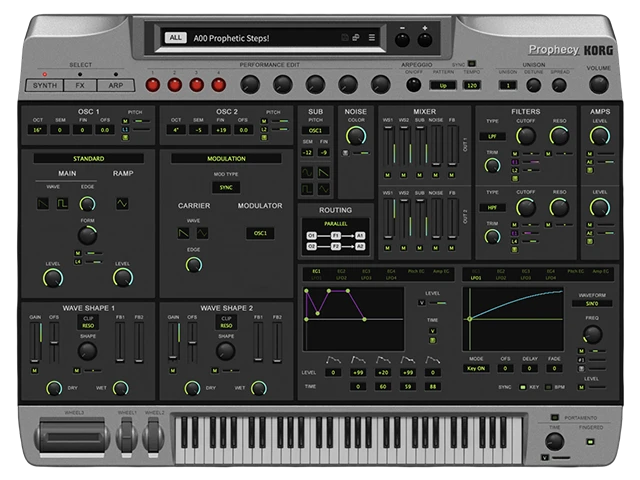This screenshot has width=640, height=480.
Task: Click the copy preset icon in display
Action: [x=356, y=38]
